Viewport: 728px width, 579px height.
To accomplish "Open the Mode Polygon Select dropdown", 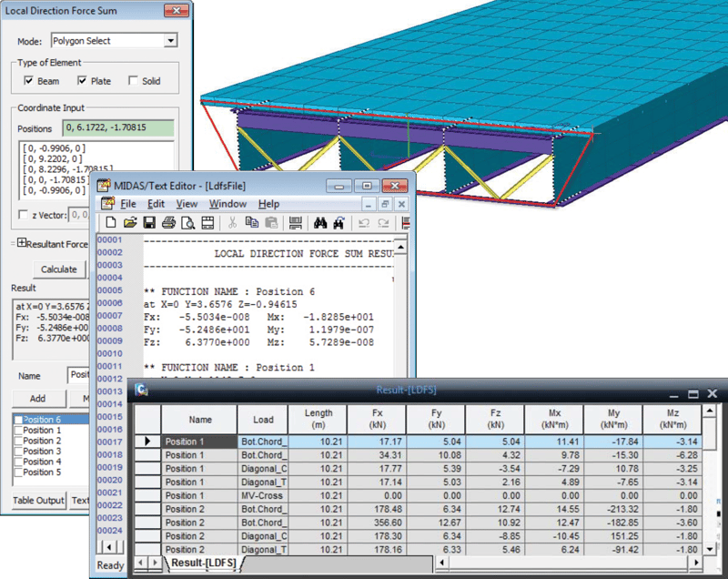I will tap(170, 41).
